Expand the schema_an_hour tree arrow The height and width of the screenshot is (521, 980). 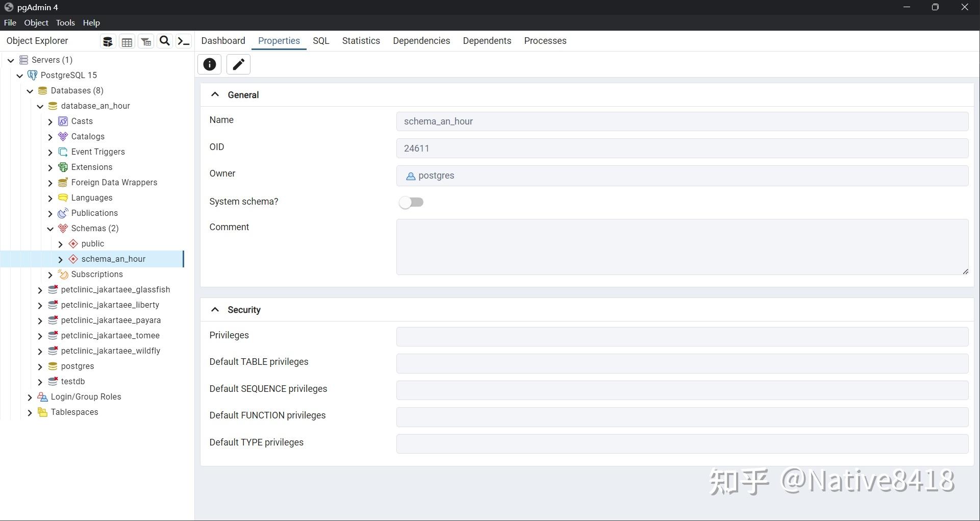[x=60, y=259]
